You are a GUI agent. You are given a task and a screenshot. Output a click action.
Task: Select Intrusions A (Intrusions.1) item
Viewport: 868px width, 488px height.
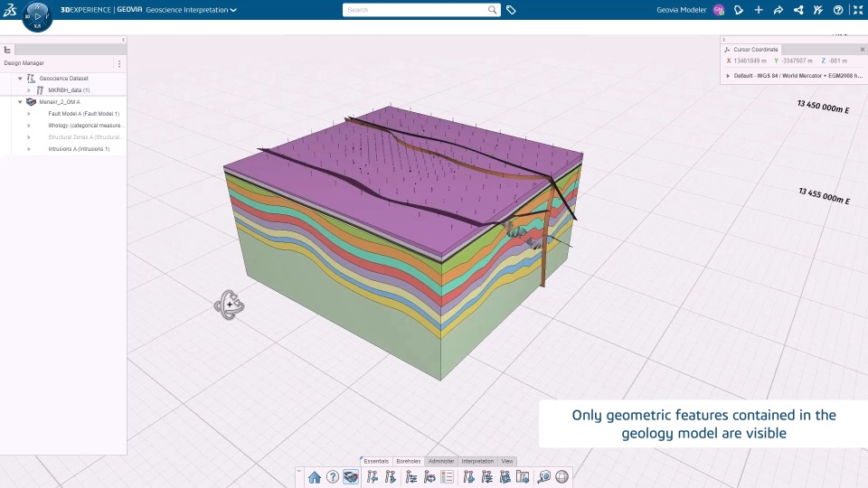pyautogui.click(x=79, y=149)
